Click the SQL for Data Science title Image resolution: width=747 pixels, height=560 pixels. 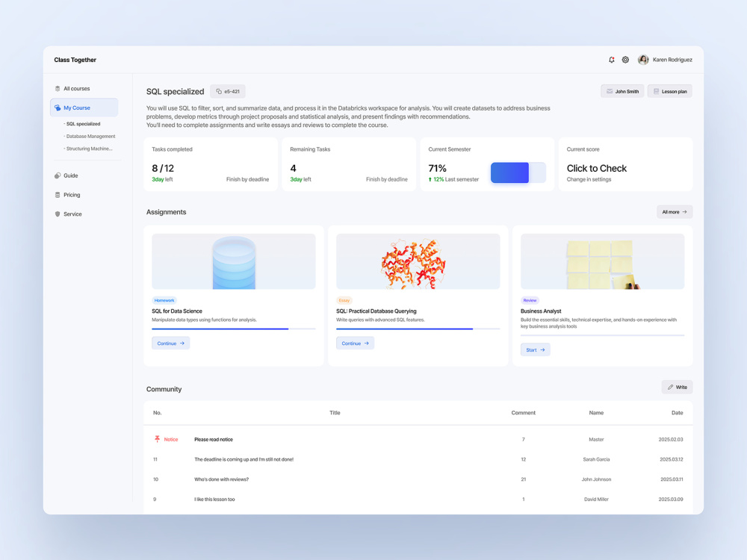(177, 311)
